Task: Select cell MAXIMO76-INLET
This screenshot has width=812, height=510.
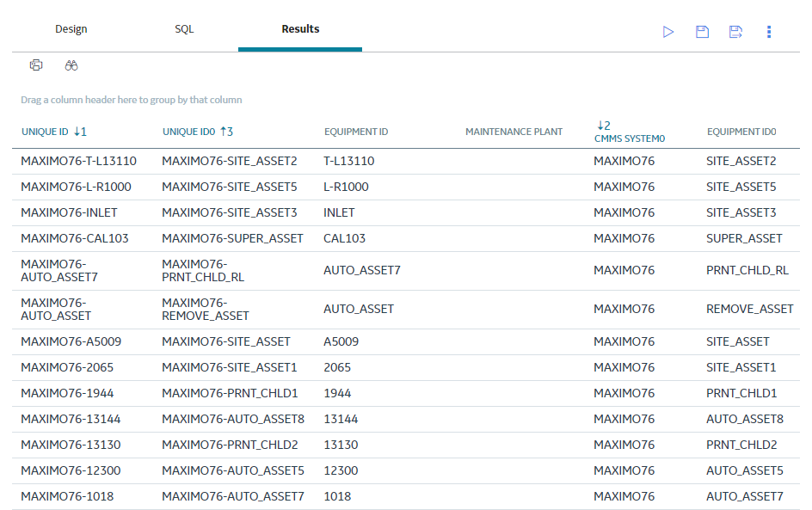Action: click(x=69, y=212)
